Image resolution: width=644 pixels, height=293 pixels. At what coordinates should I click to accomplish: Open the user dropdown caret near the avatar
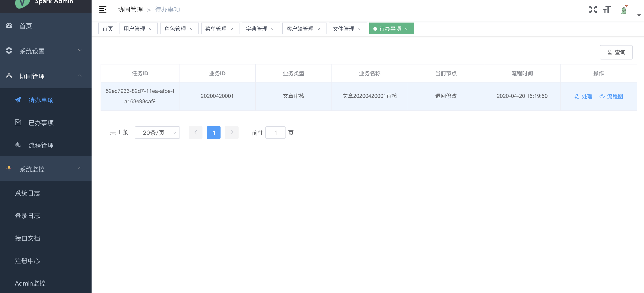[639, 15]
